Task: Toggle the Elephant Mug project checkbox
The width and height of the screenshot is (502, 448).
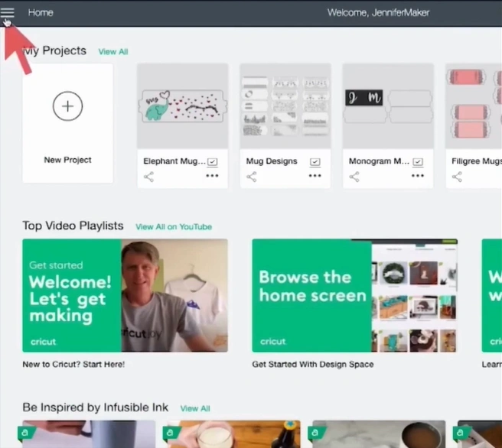Action: (x=212, y=162)
